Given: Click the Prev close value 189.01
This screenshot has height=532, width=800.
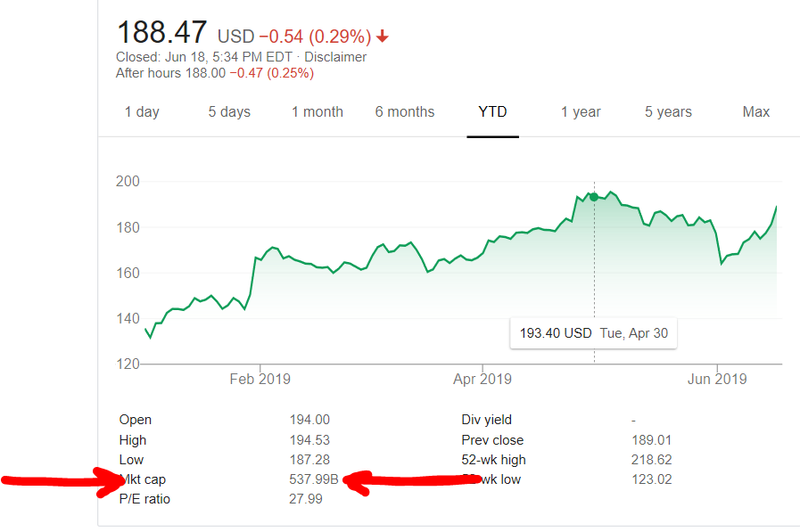Looking at the screenshot, I should 651,440.
